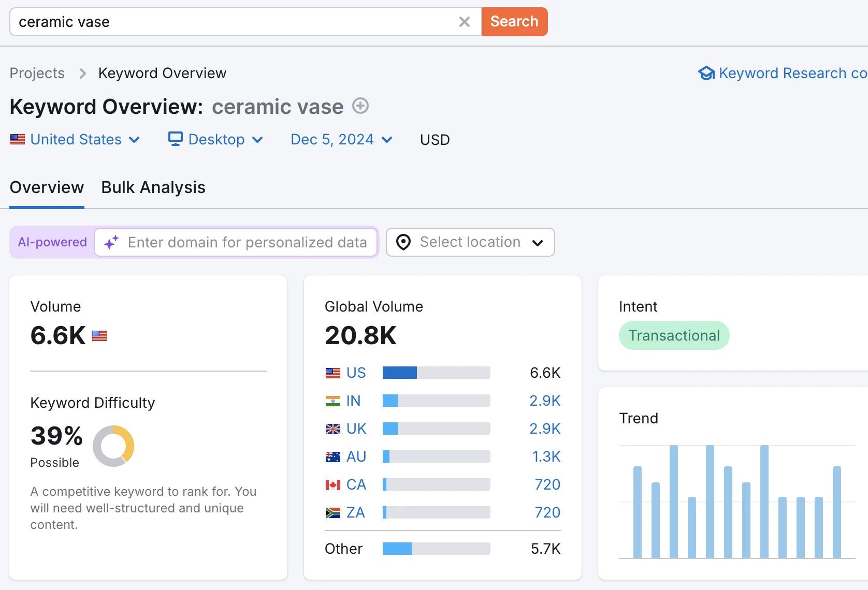Open the Desktop device dropdown
Viewport: 868px width, 590px height.
tap(216, 139)
